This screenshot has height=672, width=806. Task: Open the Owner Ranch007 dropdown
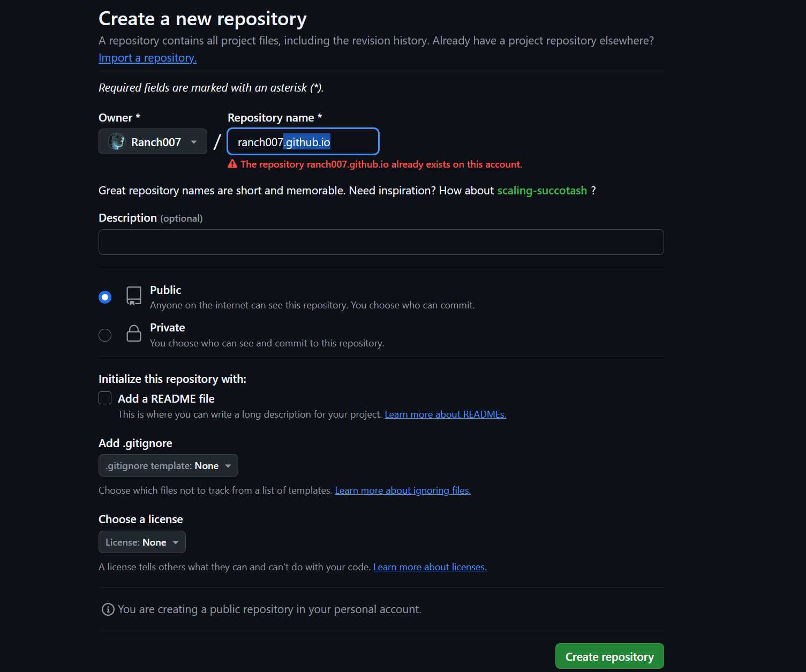pyautogui.click(x=153, y=142)
